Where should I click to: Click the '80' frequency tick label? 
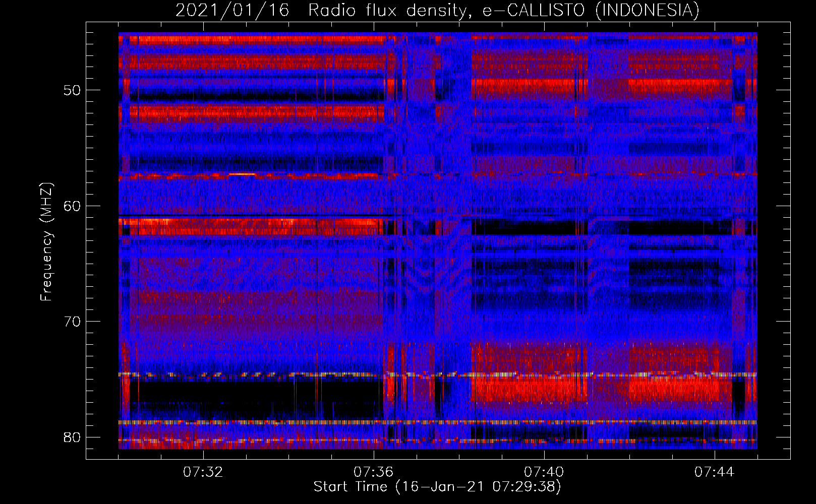73,437
